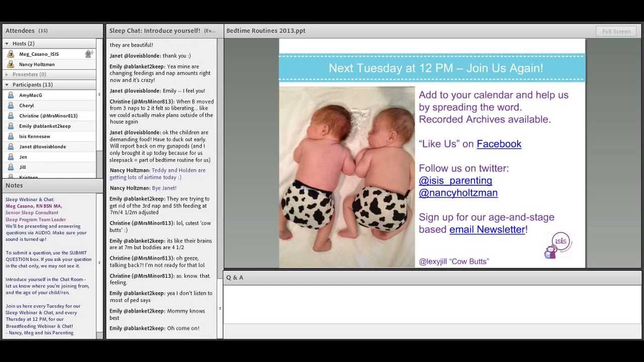Click the attendee count "(15)"

point(43,31)
